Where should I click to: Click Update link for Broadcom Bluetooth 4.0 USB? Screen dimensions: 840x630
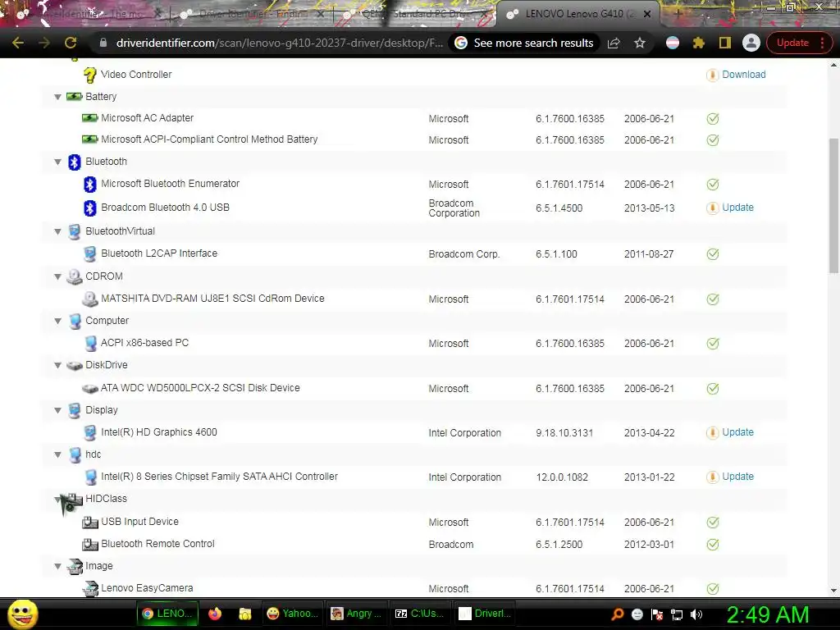737,208
